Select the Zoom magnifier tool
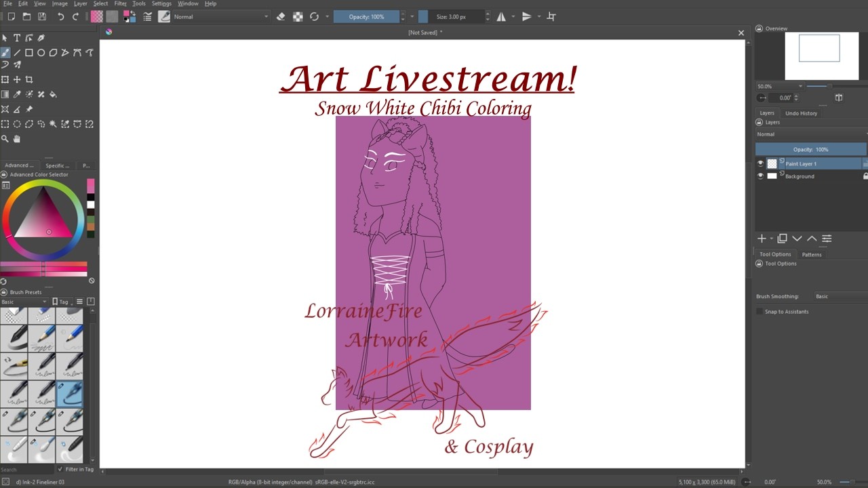 click(5, 139)
